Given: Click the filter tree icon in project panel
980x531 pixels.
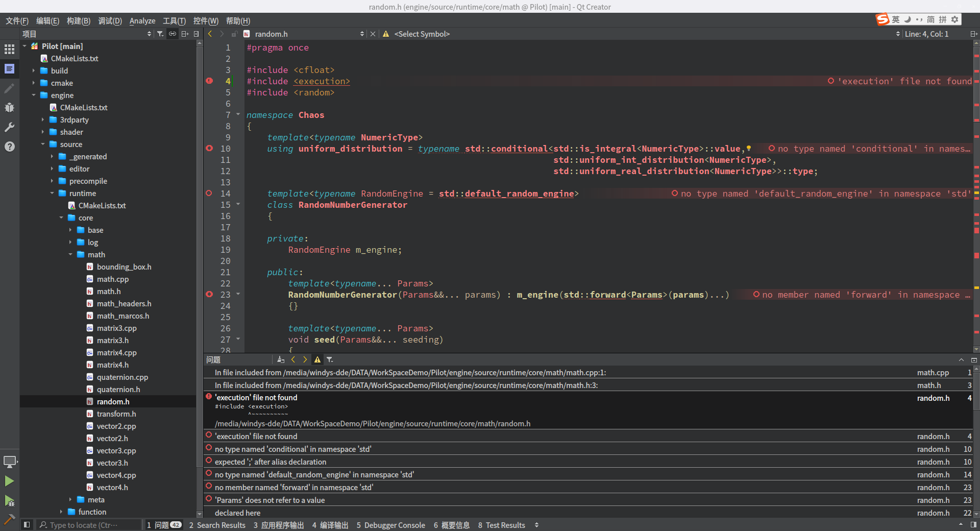Looking at the screenshot, I should (x=160, y=34).
